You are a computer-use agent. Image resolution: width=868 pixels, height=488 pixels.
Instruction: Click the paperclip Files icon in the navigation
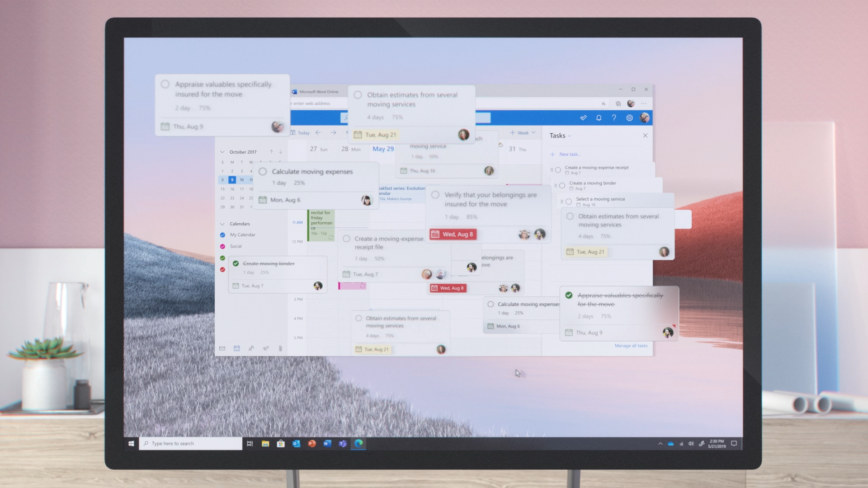[x=280, y=348]
